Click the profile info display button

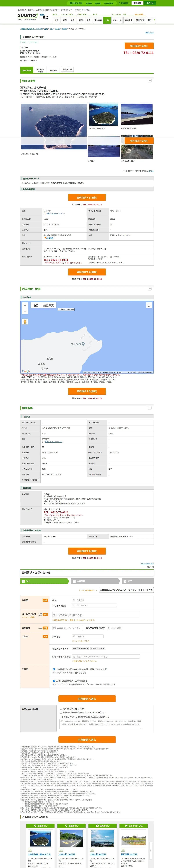pos(126,590)
